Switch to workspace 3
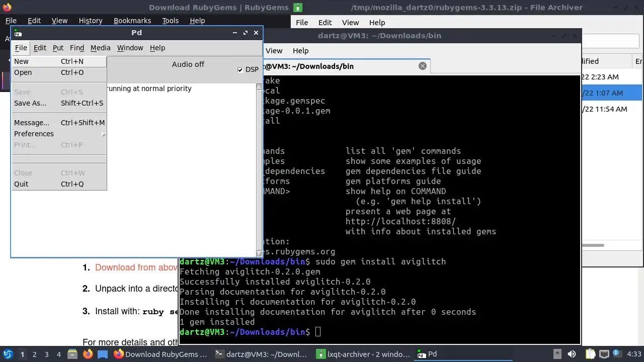Viewport: 644px width, 362px height. [46, 354]
